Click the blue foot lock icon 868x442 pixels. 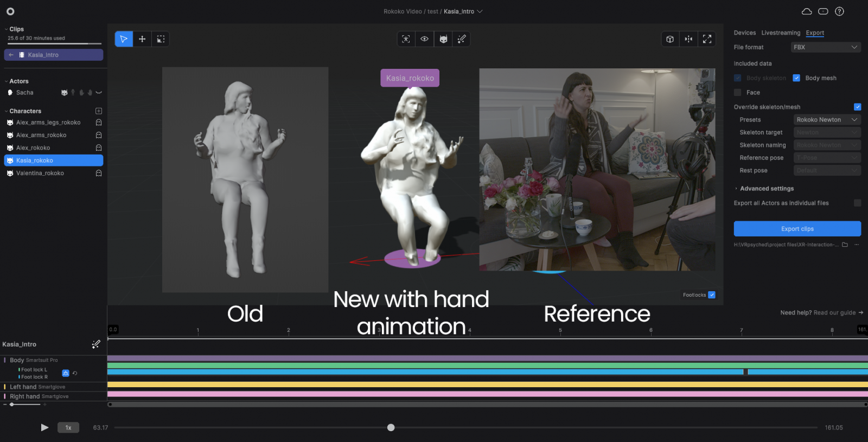pyautogui.click(x=66, y=373)
